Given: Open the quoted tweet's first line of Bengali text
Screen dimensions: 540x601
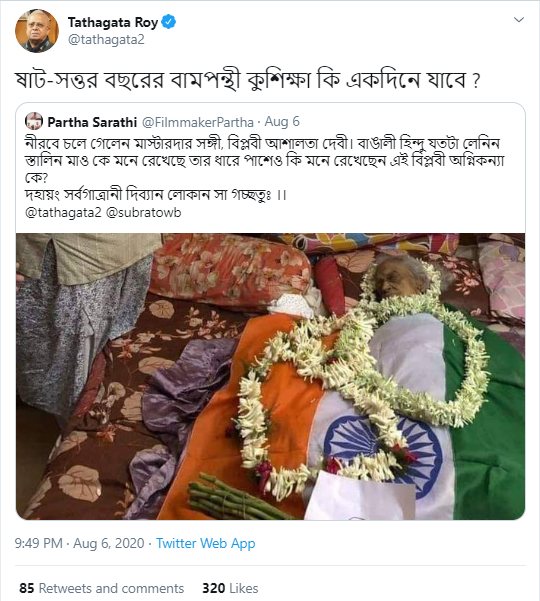Looking at the screenshot, I should coord(262,144).
